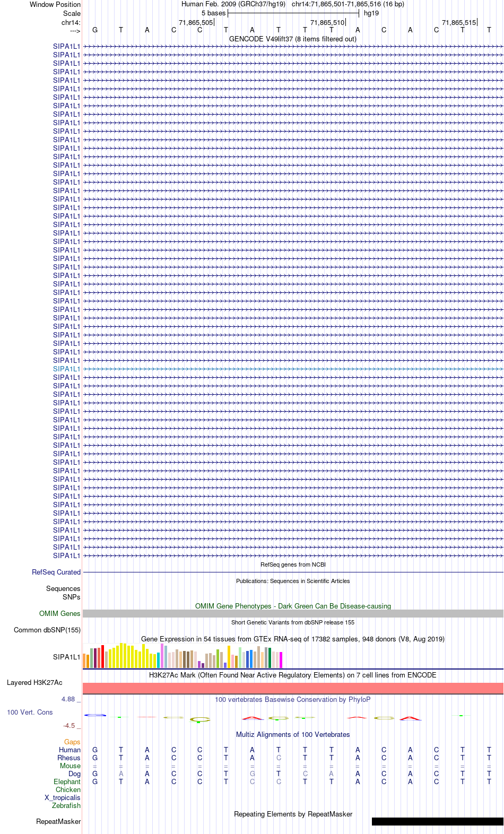Click the 100 Vert. Cons label
Image resolution: width=504 pixels, height=834 pixels.
pyautogui.click(x=30, y=712)
